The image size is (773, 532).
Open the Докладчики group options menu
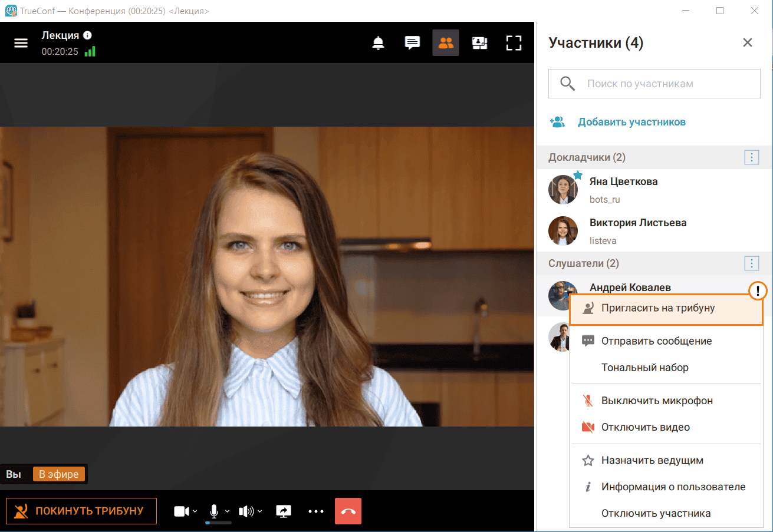[x=751, y=157]
